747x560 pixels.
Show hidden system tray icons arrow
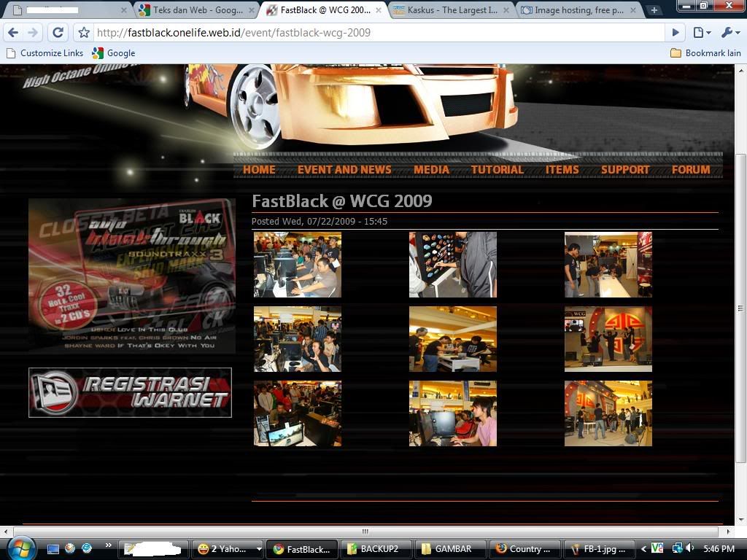click(643, 549)
